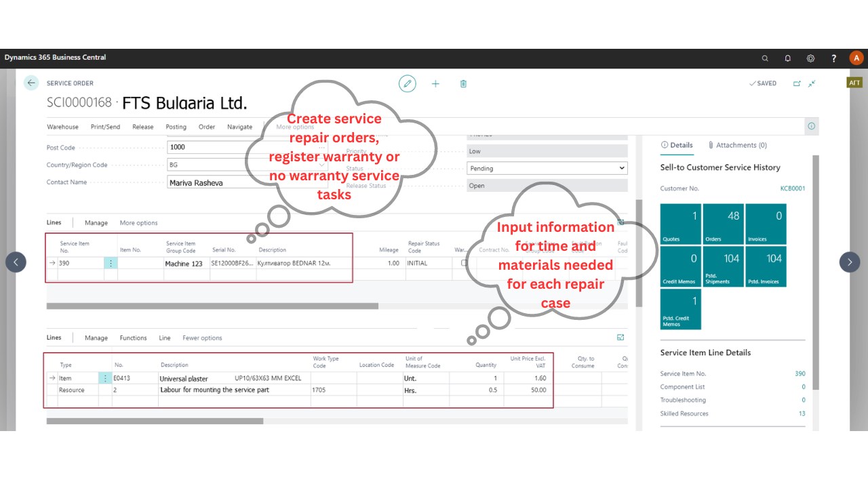Open the Release menu
The height and width of the screenshot is (488, 868).
(143, 127)
